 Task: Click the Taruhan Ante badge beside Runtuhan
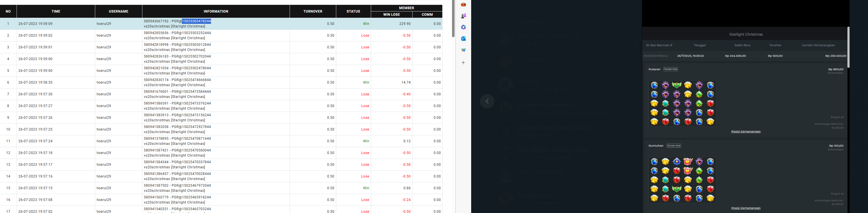(674, 146)
